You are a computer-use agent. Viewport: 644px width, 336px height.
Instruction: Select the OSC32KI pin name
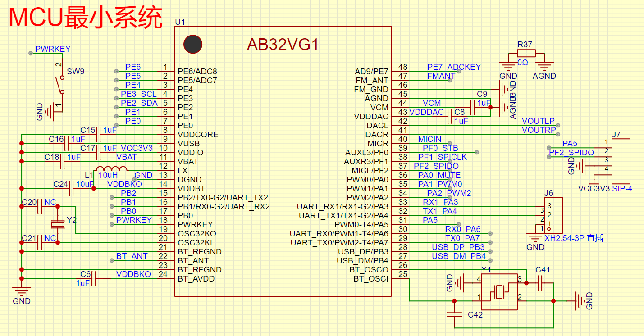click(195, 242)
